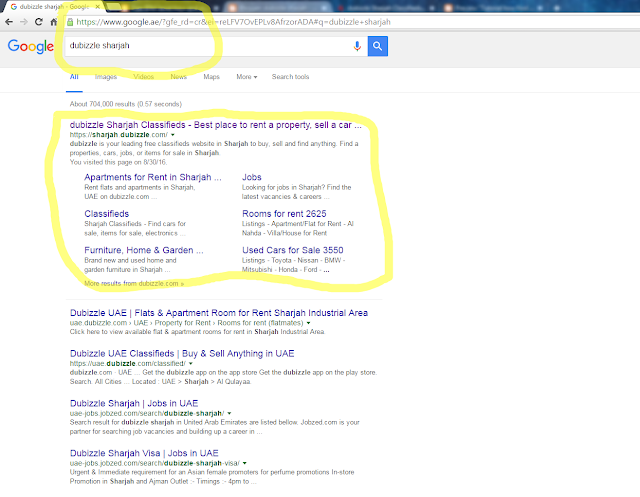Open Used Cars for Sale 3550 sitelink
Image resolution: width=640 pixels, height=497 pixels.
click(x=293, y=250)
